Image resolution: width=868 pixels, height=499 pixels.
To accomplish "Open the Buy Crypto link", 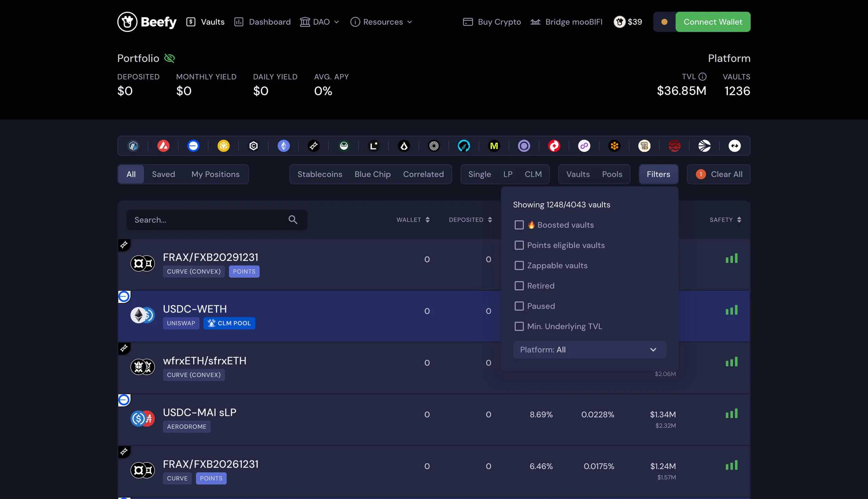I will (492, 22).
